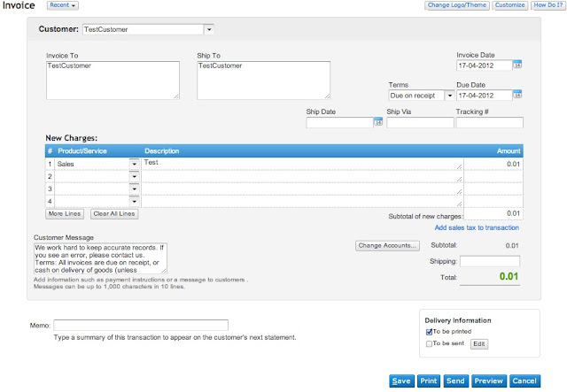Open the Invoice Date calendar picker
This screenshot has width=567, height=392.
pos(518,65)
